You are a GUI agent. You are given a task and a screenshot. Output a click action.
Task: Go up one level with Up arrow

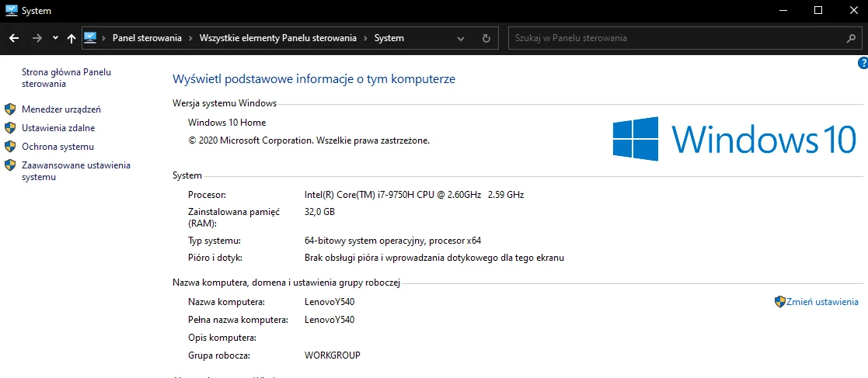click(71, 38)
